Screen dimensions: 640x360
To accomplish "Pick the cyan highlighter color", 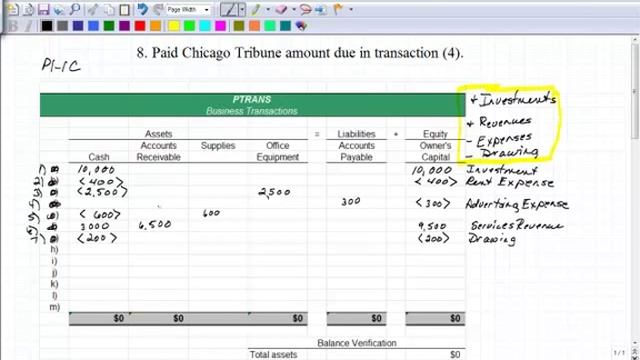I will 205,26.
